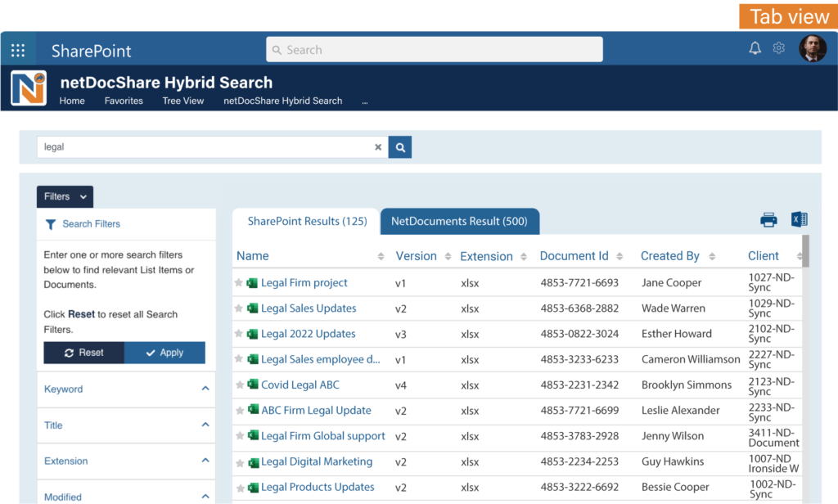Open the Legal 2022 Updates document
This screenshot has height=504, width=838.
308,334
